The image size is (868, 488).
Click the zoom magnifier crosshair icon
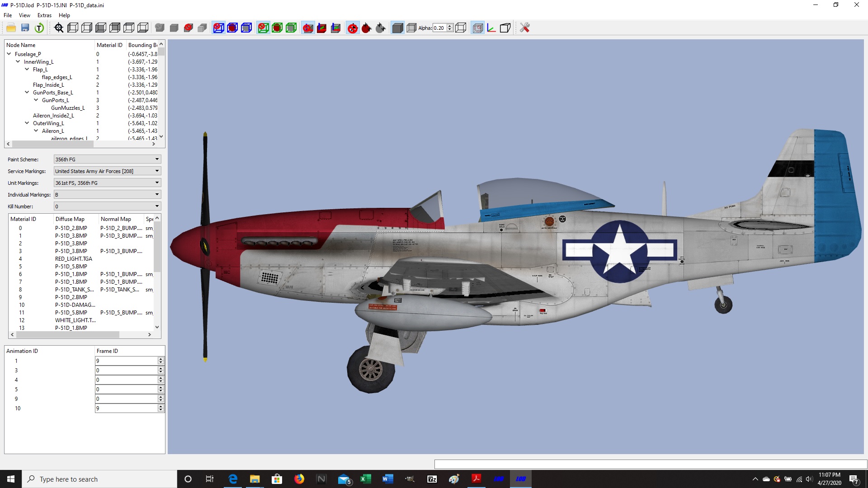[59, 28]
